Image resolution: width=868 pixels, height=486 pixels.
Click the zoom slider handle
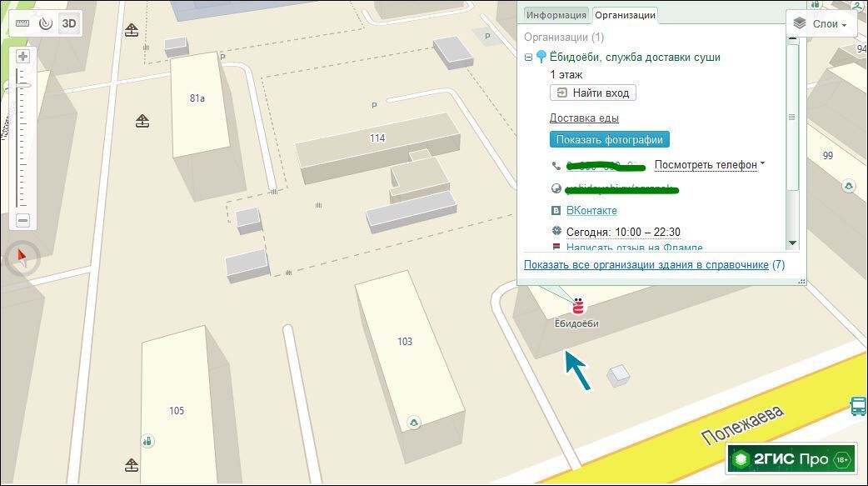click(x=22, y=86)
